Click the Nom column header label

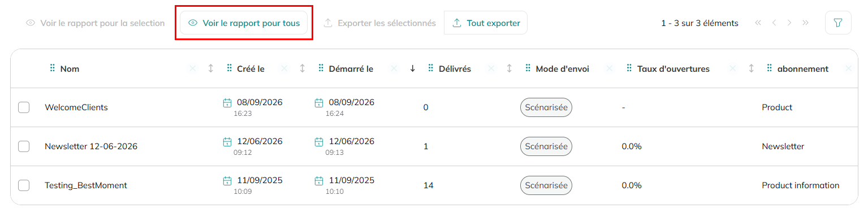pos(70,69)
